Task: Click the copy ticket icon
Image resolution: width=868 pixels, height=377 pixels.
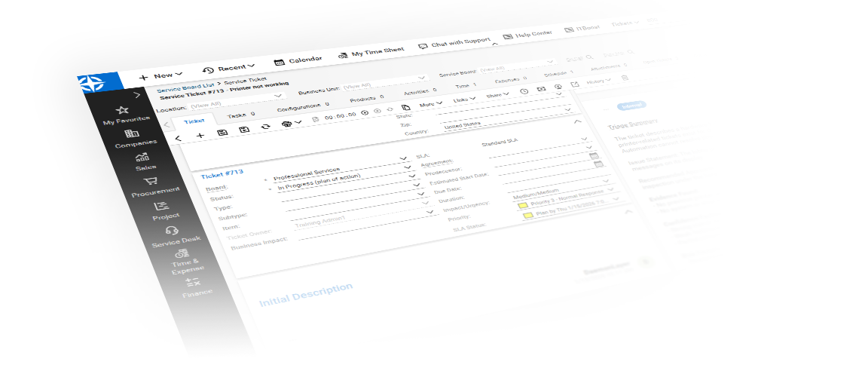Action: pos(405,107)
